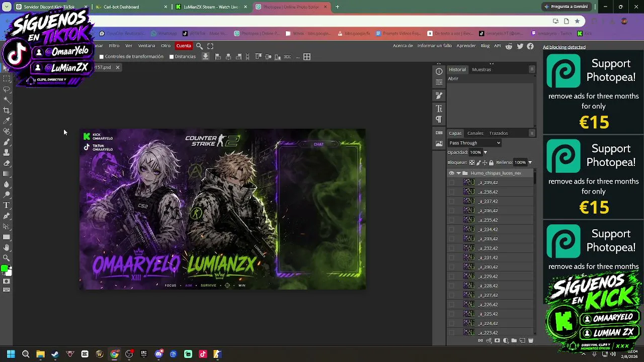
Task: Select the Crop tool
Action: tap(7, 111)
